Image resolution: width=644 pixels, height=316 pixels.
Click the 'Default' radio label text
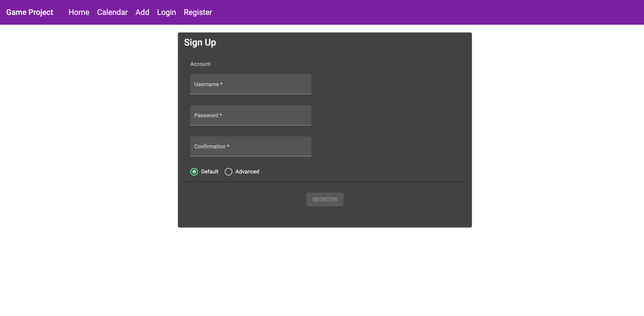coord(209,172)
